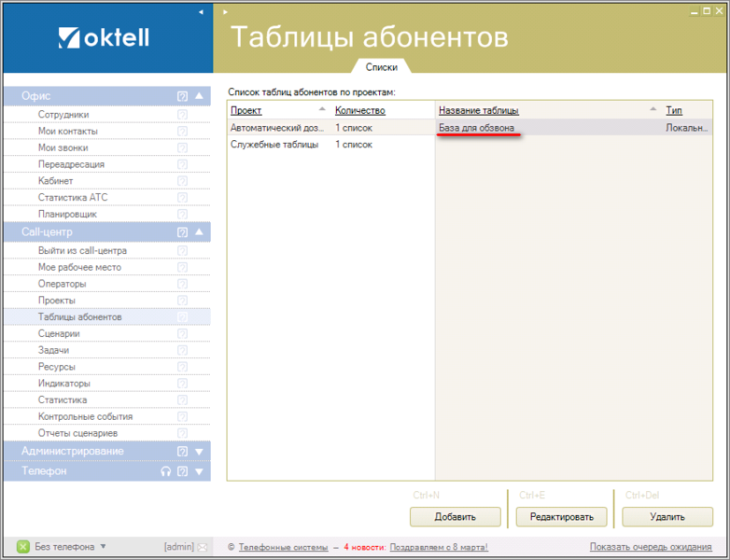Open the Без телефона dropdown arrow
730x560 pixels.
click(103, 547)
